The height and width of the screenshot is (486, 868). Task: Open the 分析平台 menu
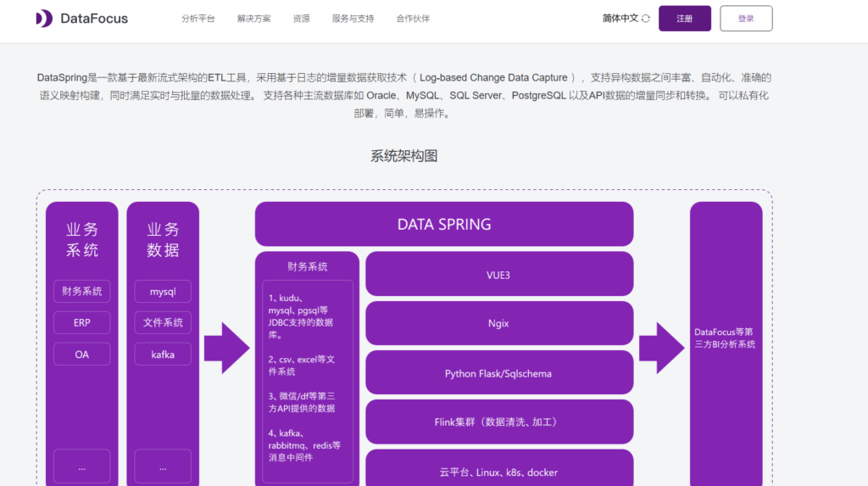coord(198,19)
